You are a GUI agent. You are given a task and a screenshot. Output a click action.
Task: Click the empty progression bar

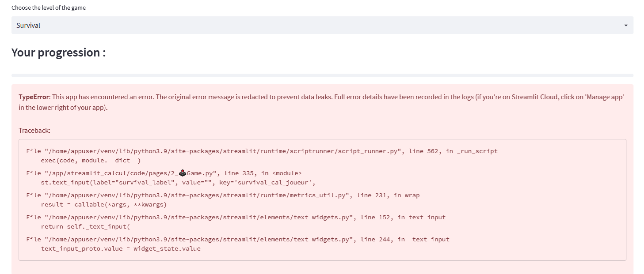pyautogui.click(x=322, y=75)
